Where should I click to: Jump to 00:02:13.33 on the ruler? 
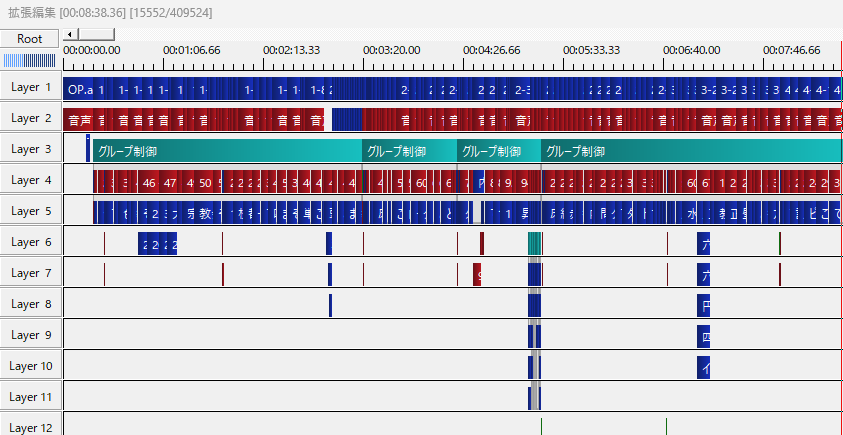[x=291, y=51]
